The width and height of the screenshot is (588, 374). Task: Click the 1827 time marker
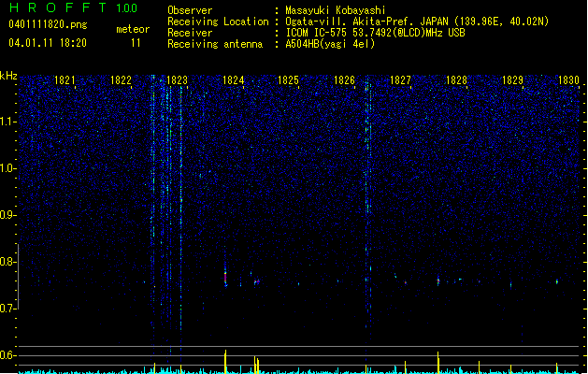tap(400, 80)
